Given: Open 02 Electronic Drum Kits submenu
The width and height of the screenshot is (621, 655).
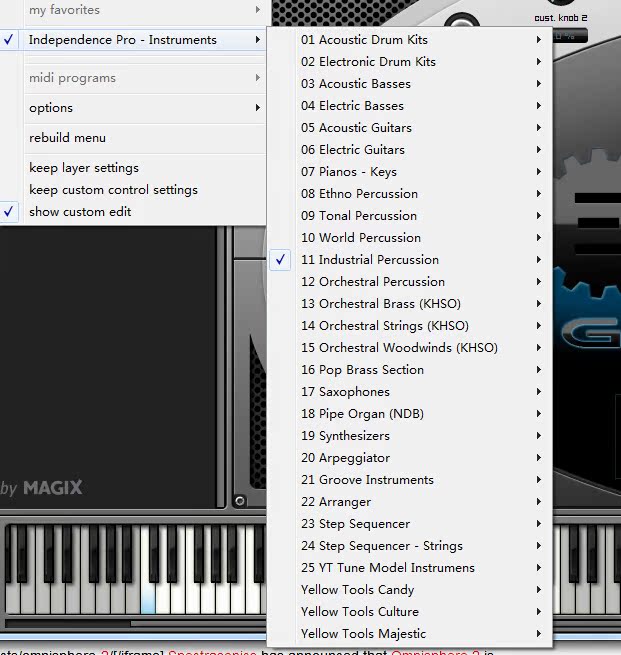Looking at the screenshot, I should (x=410, y=62).
